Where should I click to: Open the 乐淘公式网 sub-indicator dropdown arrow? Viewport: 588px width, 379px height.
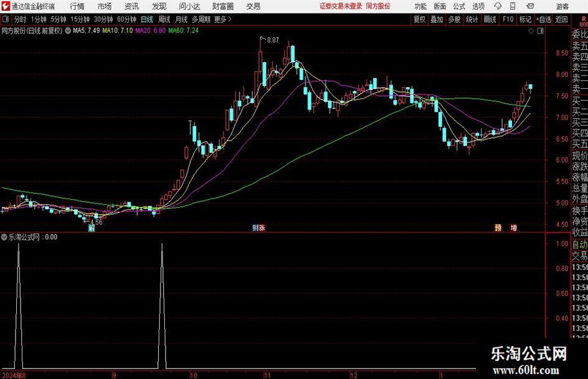(x=4, y=237)
